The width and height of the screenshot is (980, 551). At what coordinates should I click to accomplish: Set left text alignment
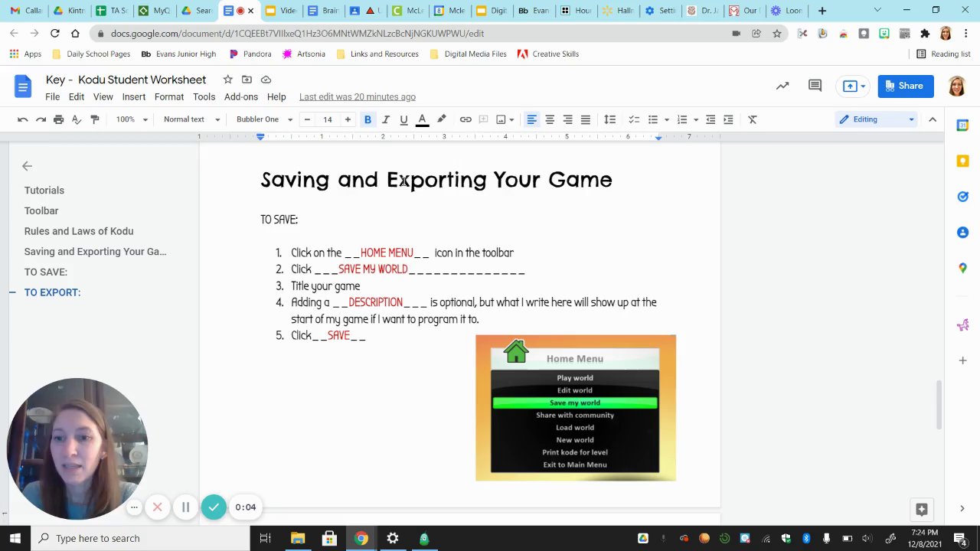coord(531,119)
